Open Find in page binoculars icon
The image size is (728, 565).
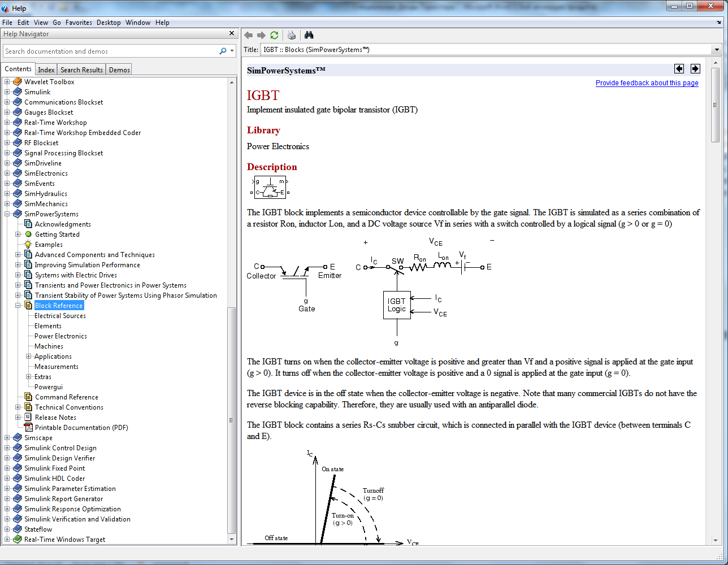click(x=309, y=35)
